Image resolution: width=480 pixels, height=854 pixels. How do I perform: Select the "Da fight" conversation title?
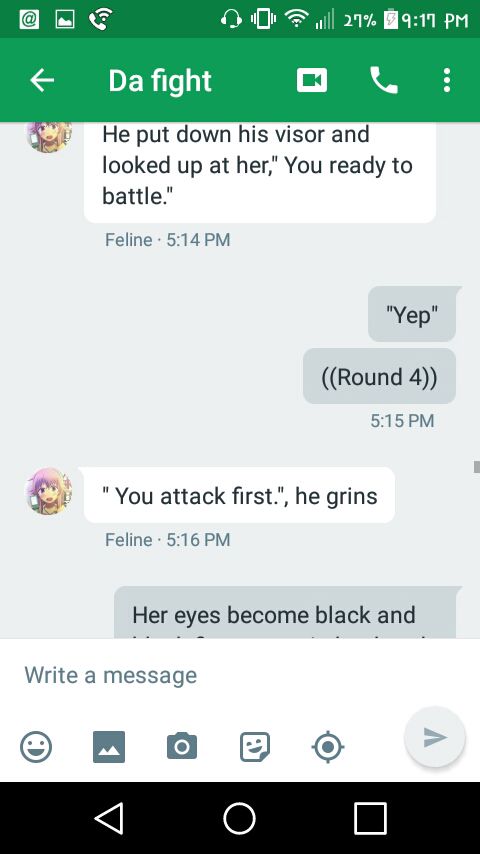tap(160, 81)
